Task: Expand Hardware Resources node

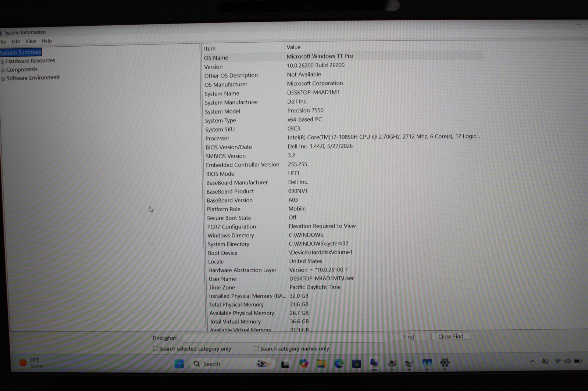Action: pyautogui.click(x=3, y=61)
